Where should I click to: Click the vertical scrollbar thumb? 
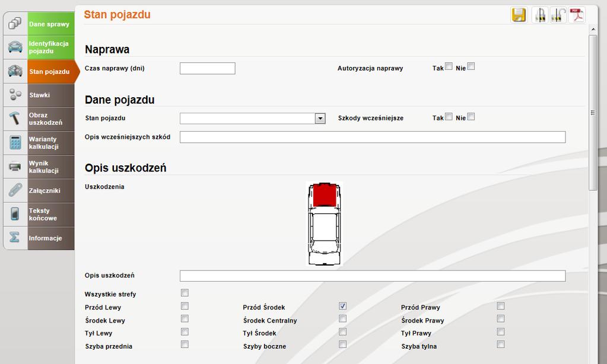(593, 113)
